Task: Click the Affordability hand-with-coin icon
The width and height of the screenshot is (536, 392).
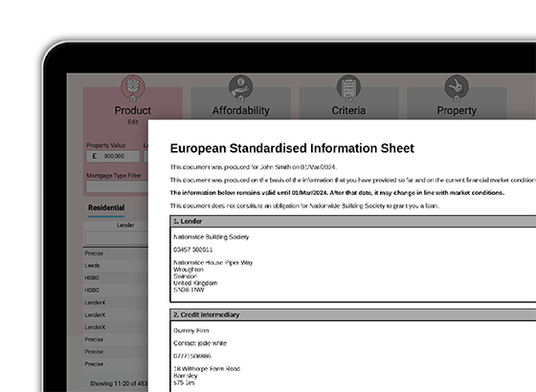Action: click(x=240, y=87)
